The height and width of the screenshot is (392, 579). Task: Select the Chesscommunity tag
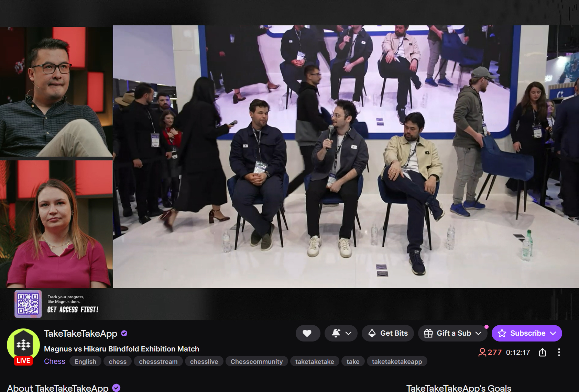256,361
